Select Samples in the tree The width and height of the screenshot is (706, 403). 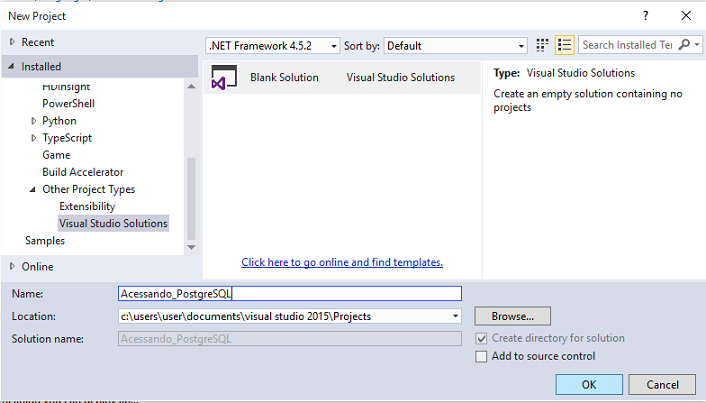(x=45, y=240)
